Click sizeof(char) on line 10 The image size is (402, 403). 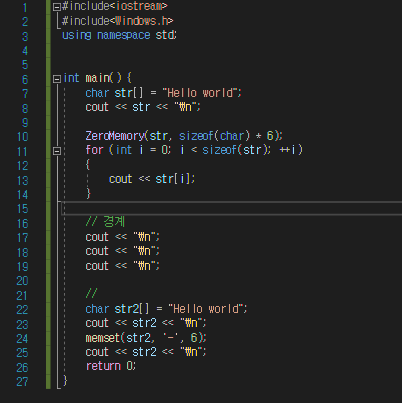click(x=214, y=136)
